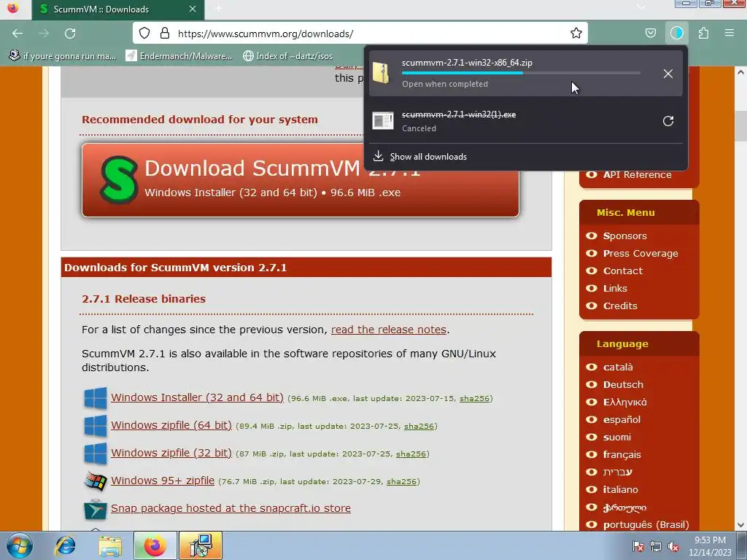Open Contact in Misc. Menu
This screenshot has width=747, height=560.
623,271
